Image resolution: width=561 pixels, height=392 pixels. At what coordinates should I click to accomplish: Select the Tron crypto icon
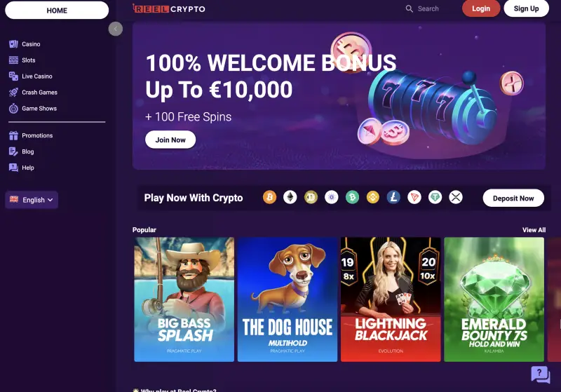click(414, 197)
